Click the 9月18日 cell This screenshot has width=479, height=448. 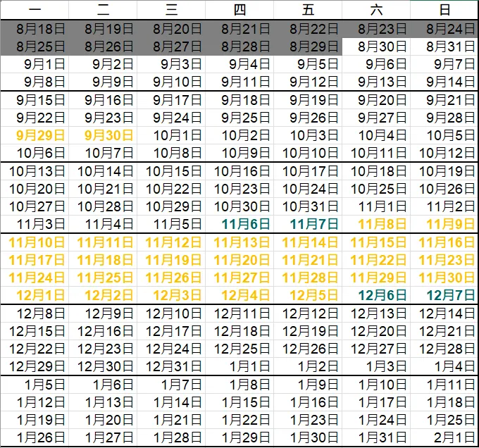pos(240,100)
